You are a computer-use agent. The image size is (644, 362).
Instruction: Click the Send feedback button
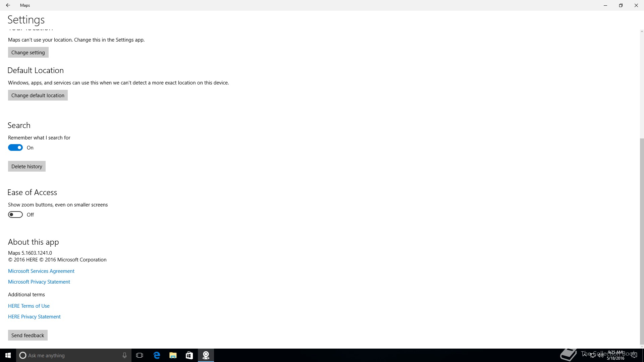pos(28,335)
